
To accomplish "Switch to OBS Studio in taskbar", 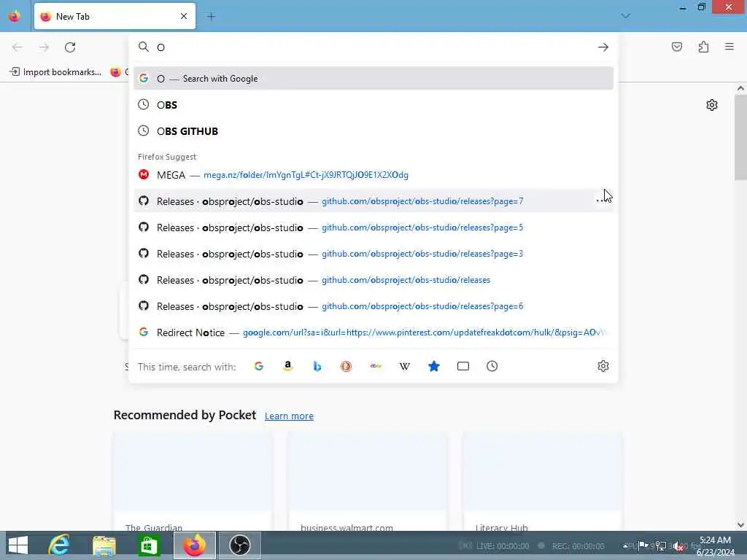I will (239, 545).
